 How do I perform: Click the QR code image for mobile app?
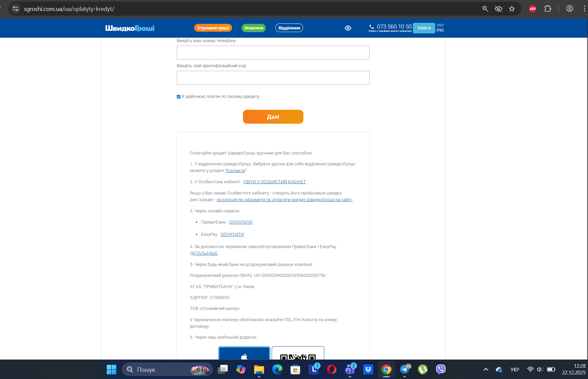point(298,353)
